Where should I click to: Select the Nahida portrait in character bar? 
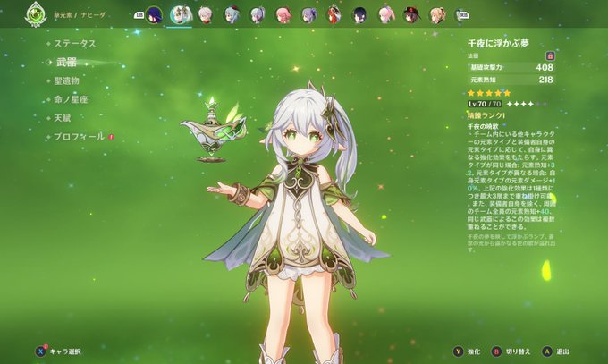click(180, 15)
